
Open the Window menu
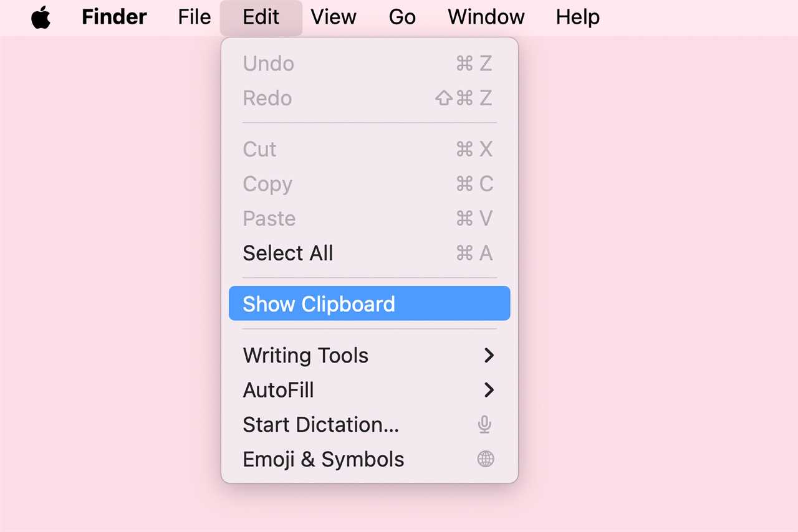pyautogui.click(x=486, y=17)
